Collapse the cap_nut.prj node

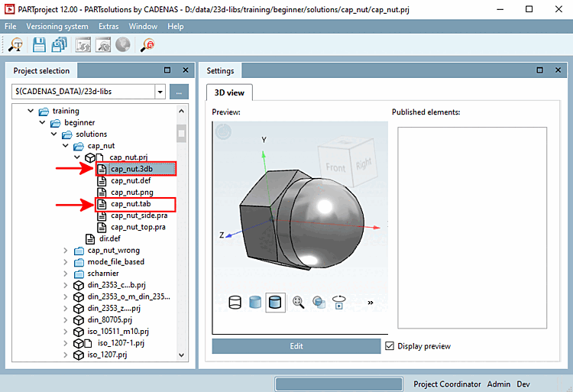(x=77, y=157)
